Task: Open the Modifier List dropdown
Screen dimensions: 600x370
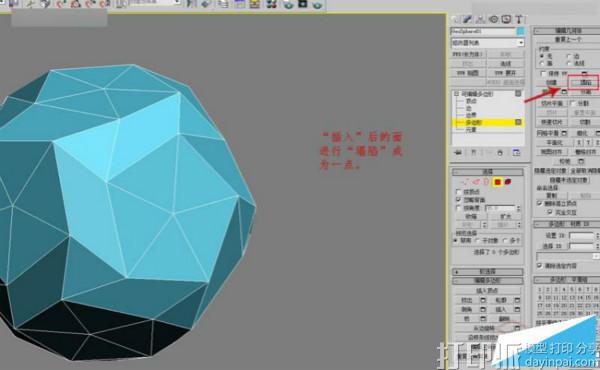Action: [488, 42]
